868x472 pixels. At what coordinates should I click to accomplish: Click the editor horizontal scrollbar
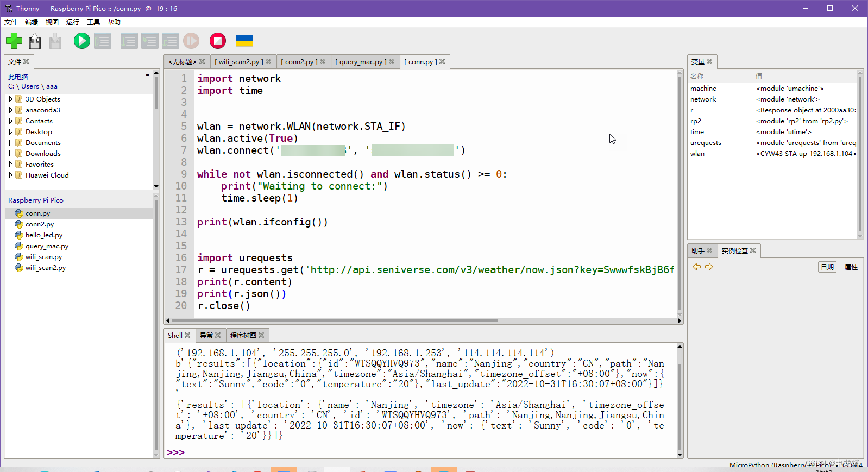pos(334,320)
